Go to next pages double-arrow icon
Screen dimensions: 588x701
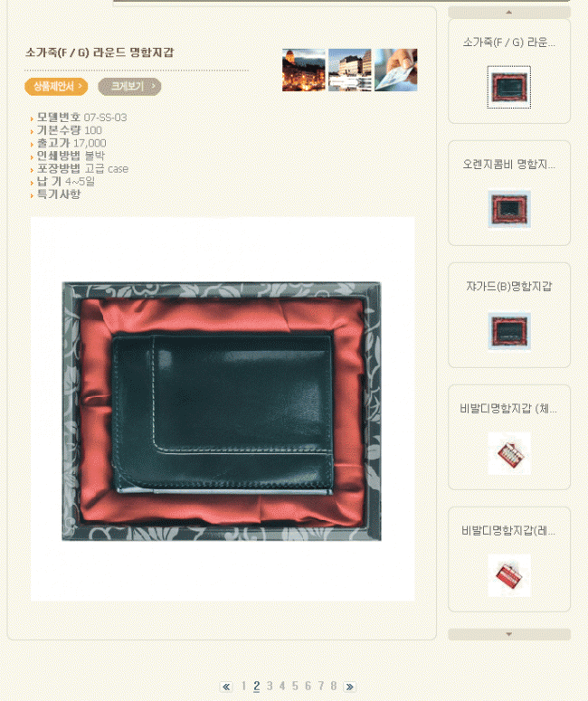tap(350, 687)
